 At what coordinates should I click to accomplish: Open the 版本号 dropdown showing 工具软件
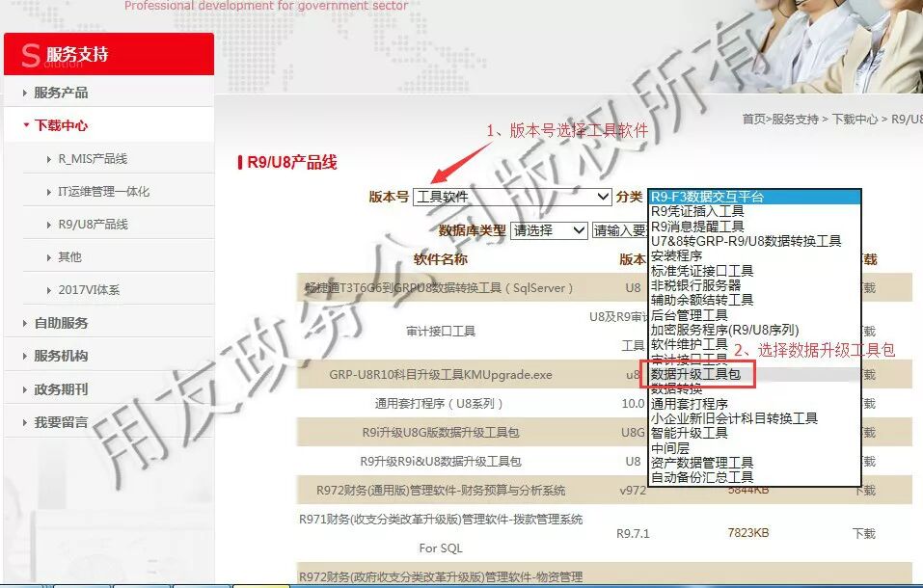512,197
